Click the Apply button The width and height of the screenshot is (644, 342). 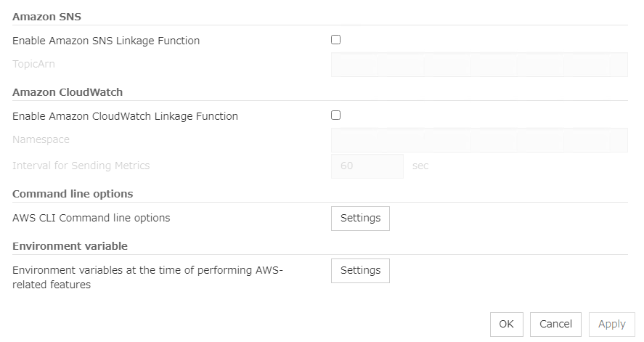click(611, 325)
